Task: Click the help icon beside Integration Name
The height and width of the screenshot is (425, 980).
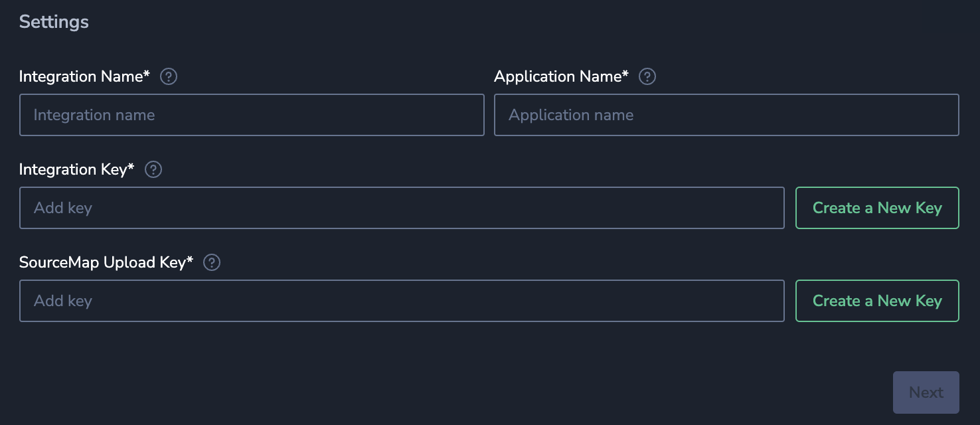Action: (x=169, y=77)
